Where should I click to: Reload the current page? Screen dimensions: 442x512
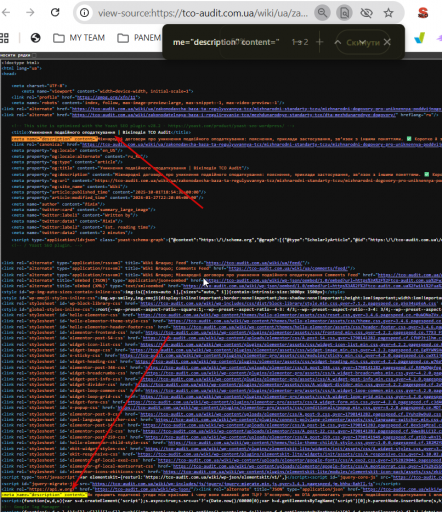[x=55, y=13]
